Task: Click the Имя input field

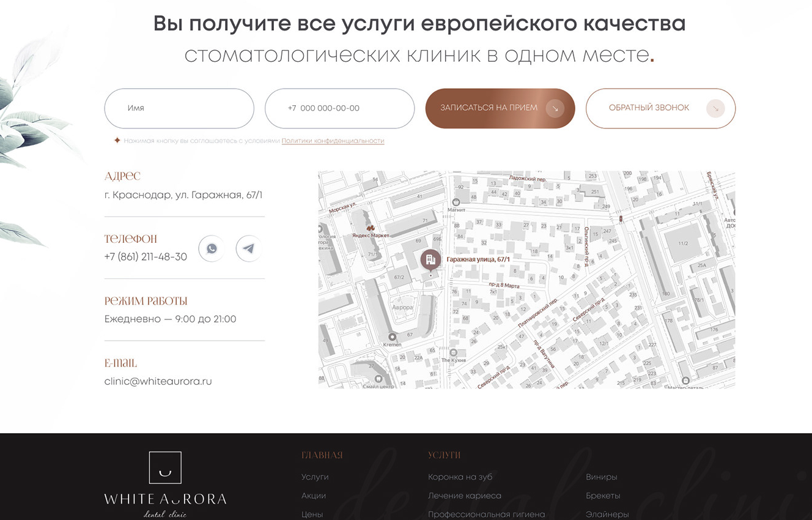Action: click(179, 108)
